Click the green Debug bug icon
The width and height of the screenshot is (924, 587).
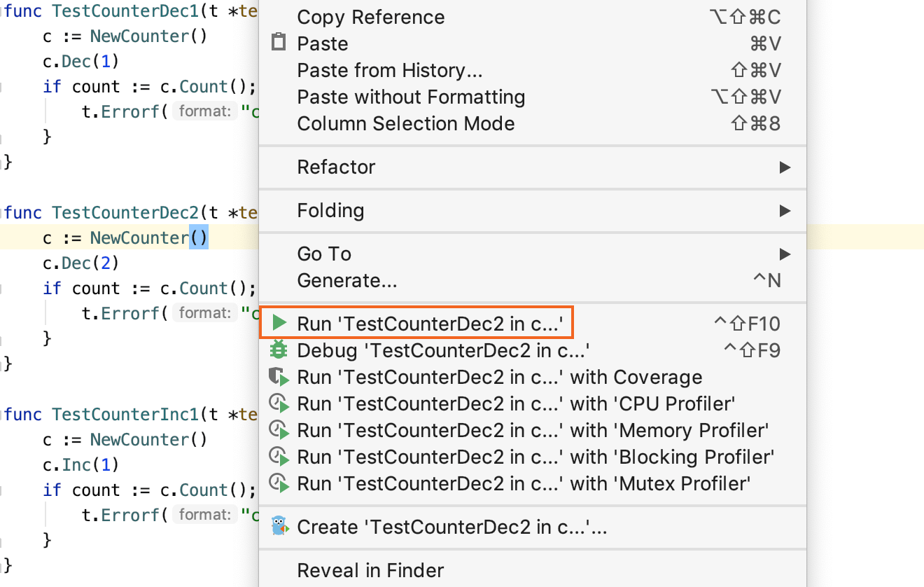[x=279, y=350]
